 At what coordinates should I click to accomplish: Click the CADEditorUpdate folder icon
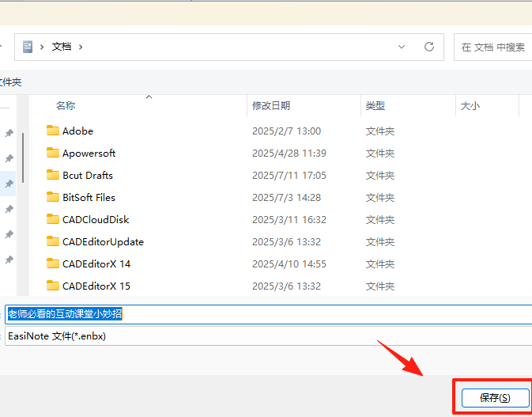point(53,241)
